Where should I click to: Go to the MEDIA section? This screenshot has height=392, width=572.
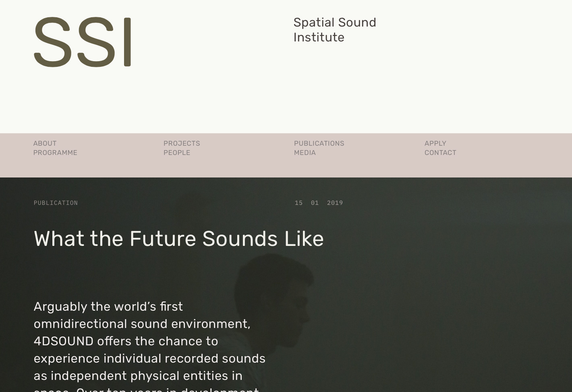pyautogui.click(x=305, y=153)
